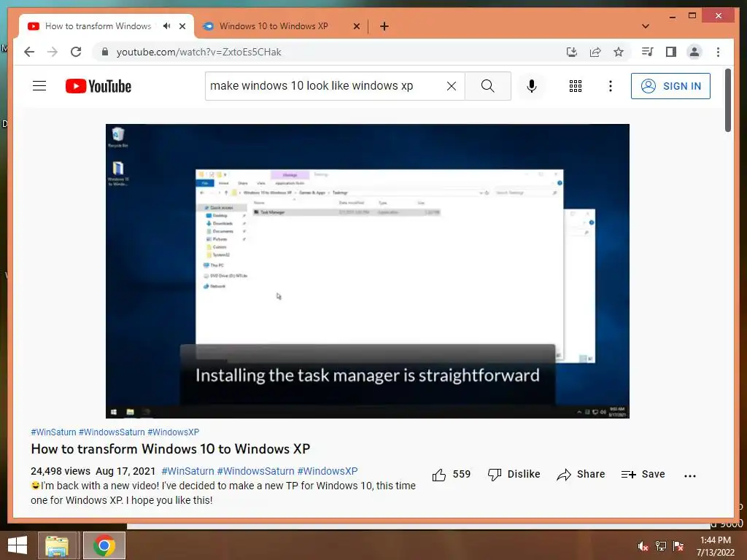Close the 'Windows 10 to Windows XP' tab

point(356,27)
